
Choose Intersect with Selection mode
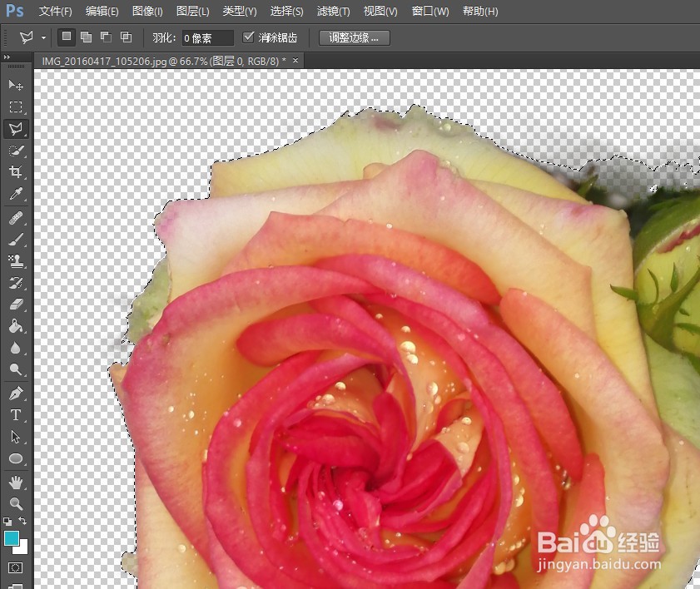coord(127,37)
